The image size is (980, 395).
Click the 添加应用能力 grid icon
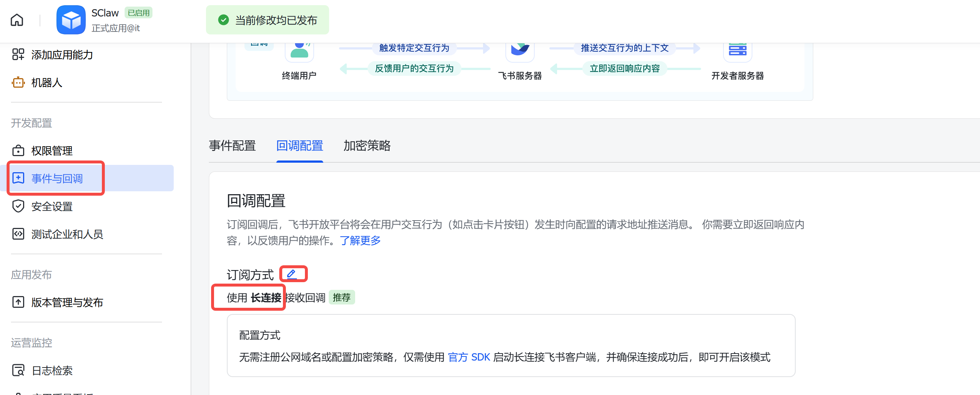pos(18,55)
